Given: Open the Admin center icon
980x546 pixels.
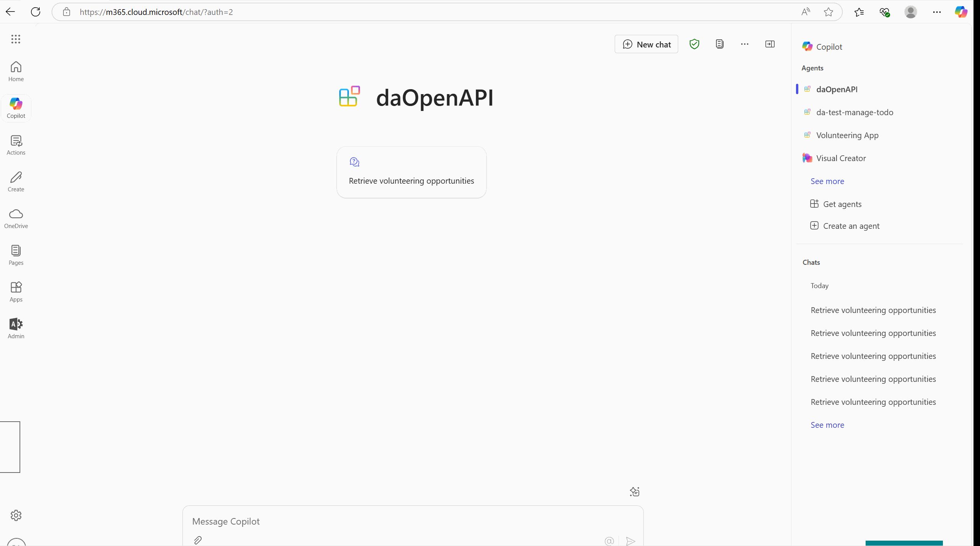Looking at the screenshot, I should [x=16, y=328].
